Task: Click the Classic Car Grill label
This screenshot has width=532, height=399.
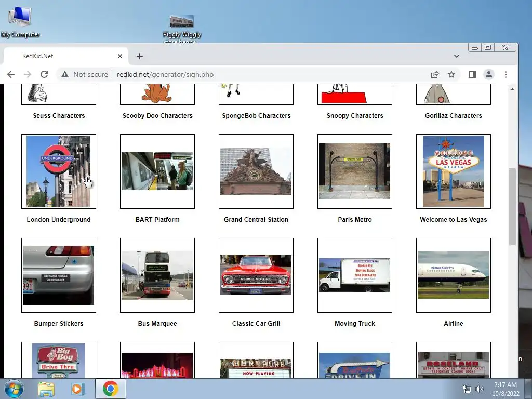Action: click(x=256, y=323)
